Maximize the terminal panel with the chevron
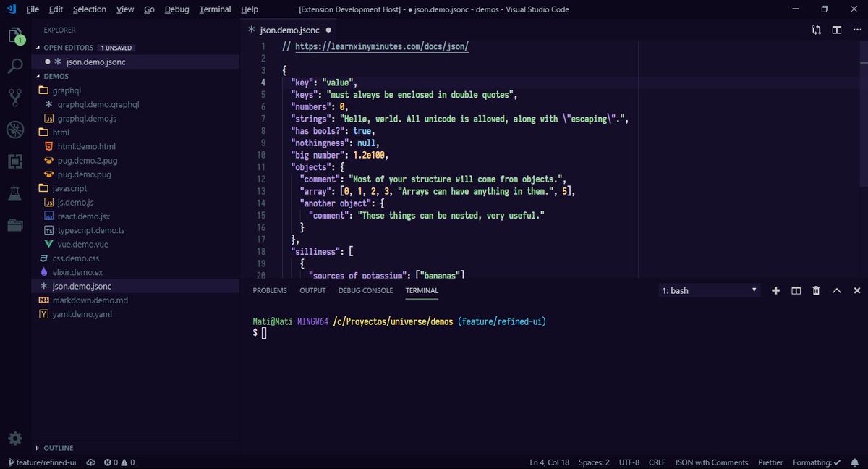Image resolution: width=868 pixels, height=469 pixels. 837,290
